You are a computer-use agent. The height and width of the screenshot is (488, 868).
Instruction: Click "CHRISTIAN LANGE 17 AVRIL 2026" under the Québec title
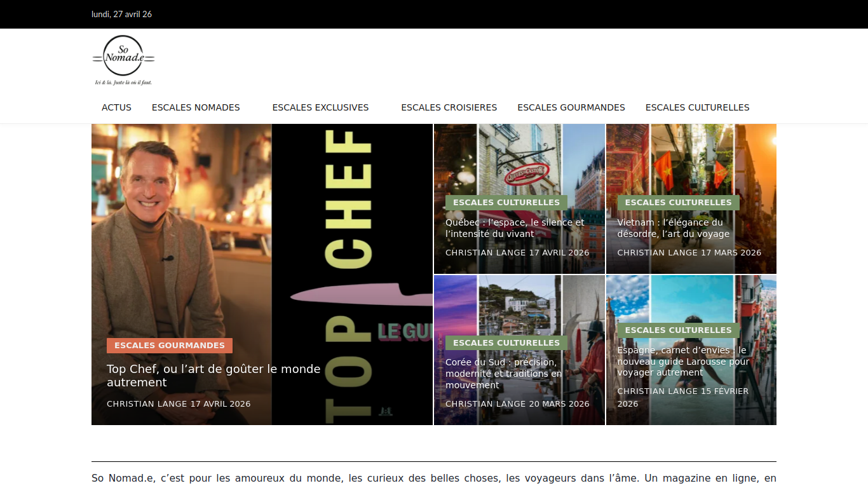(x=517, y=253)
